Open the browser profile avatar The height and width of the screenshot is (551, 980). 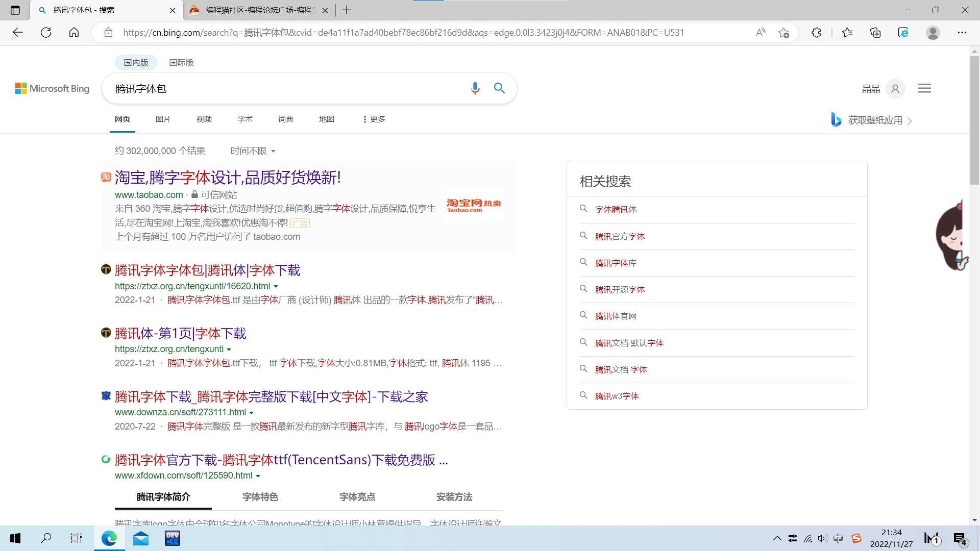tap(933, 33)
